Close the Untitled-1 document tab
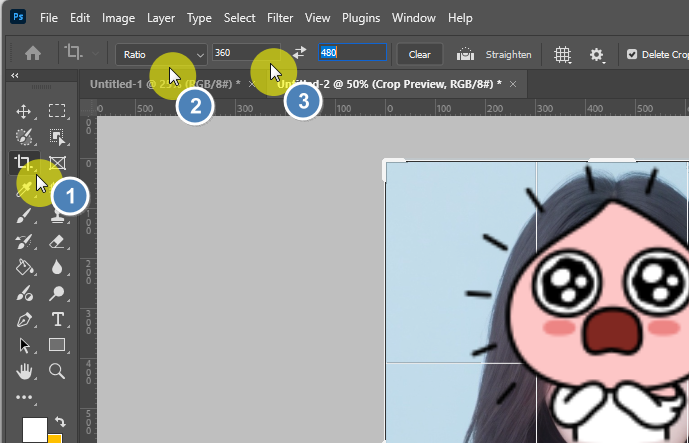This screenshot has height=443, width=689. coord(252,84)
